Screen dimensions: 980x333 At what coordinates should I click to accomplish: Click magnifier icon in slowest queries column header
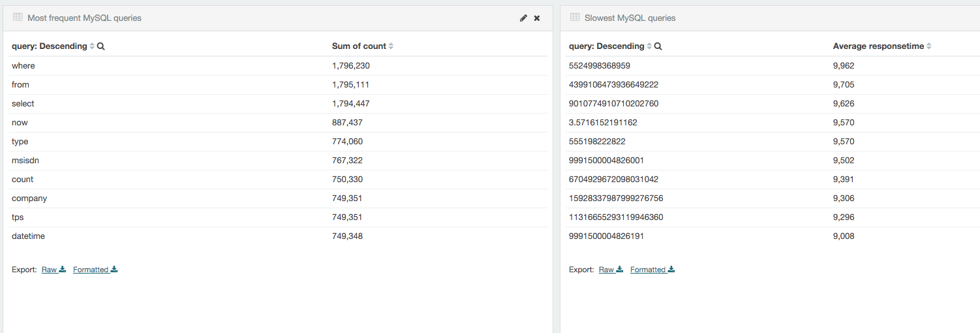coord(658,46)
